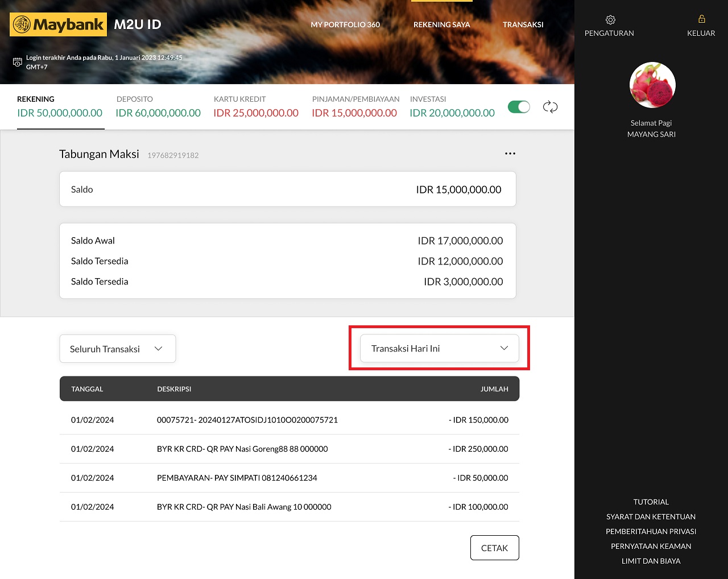Refresh balances with the circular arrows icon

pos(550,106)
